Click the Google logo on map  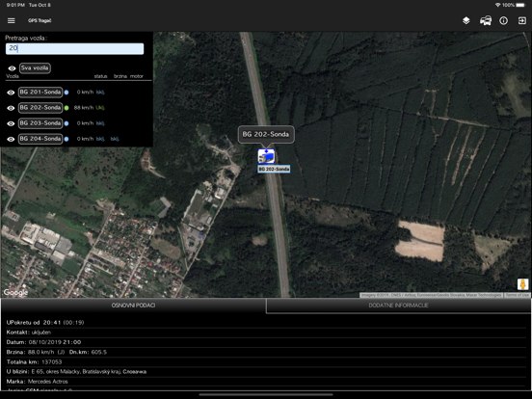[x=15, y=292]
